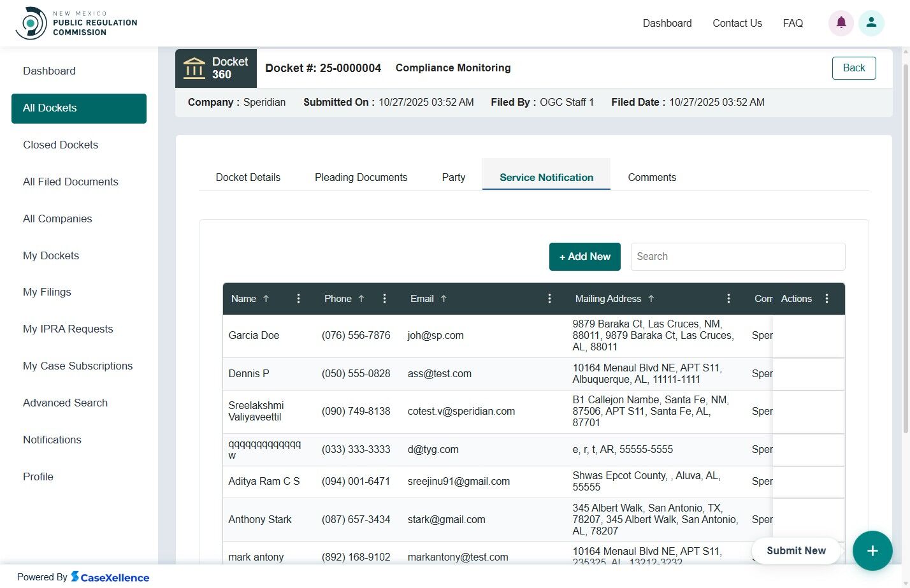910x588 pixels.
Task: Open Notifications in sidebar
Action: tap(52, 440)
